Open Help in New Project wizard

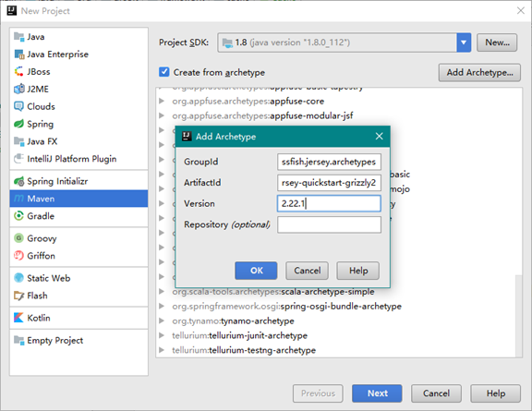496,393
